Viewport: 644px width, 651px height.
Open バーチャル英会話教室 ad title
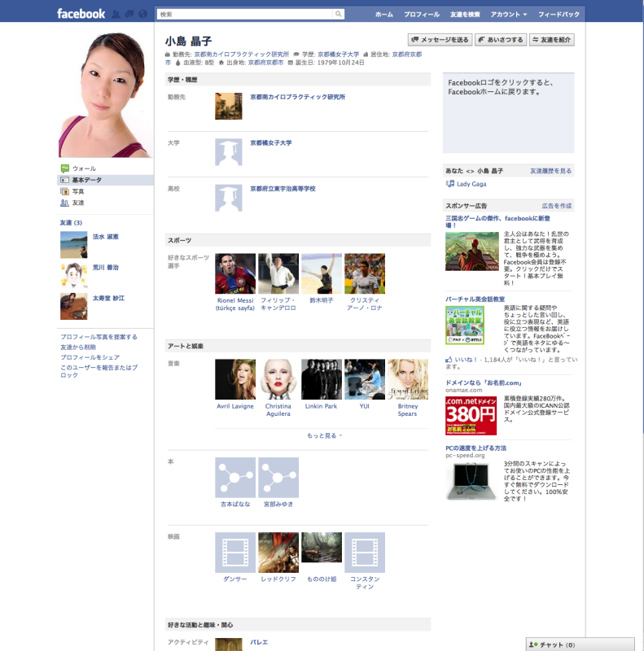[x=475, y=299]
